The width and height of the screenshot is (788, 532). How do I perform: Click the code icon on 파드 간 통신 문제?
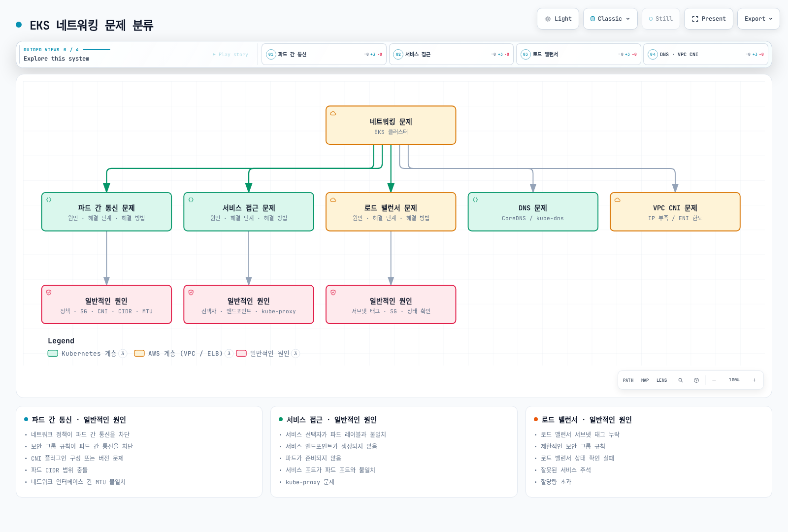(49, 200)
